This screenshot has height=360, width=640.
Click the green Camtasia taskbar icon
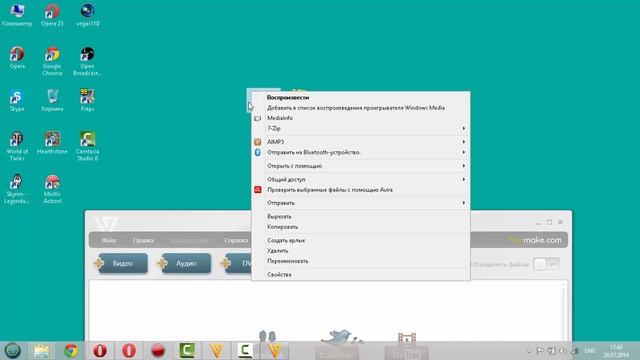(x=187, y=351)
